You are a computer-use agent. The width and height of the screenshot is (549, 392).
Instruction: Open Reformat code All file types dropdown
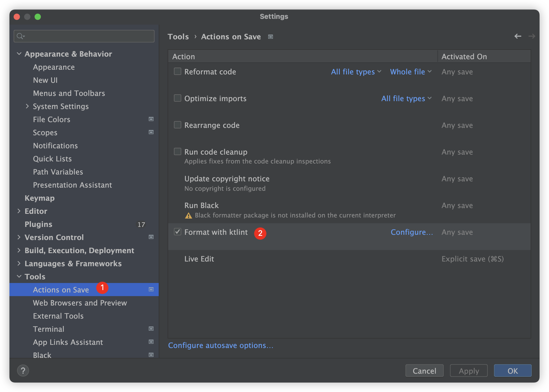tap(356, 72)
